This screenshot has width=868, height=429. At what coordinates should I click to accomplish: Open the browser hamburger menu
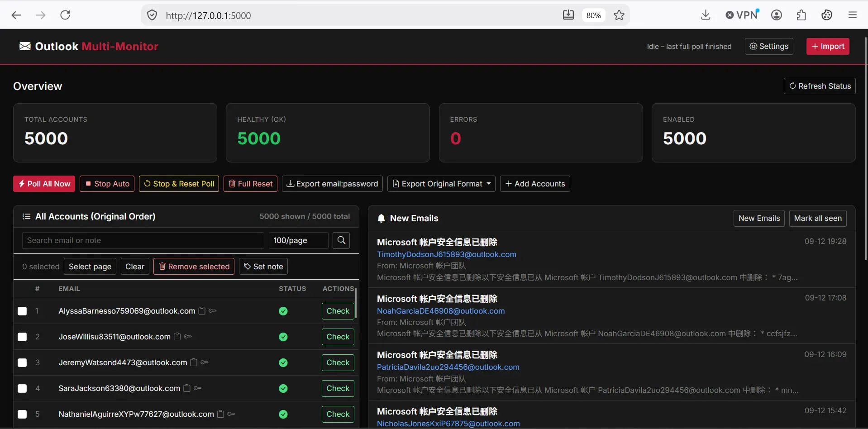click(852, 15)
